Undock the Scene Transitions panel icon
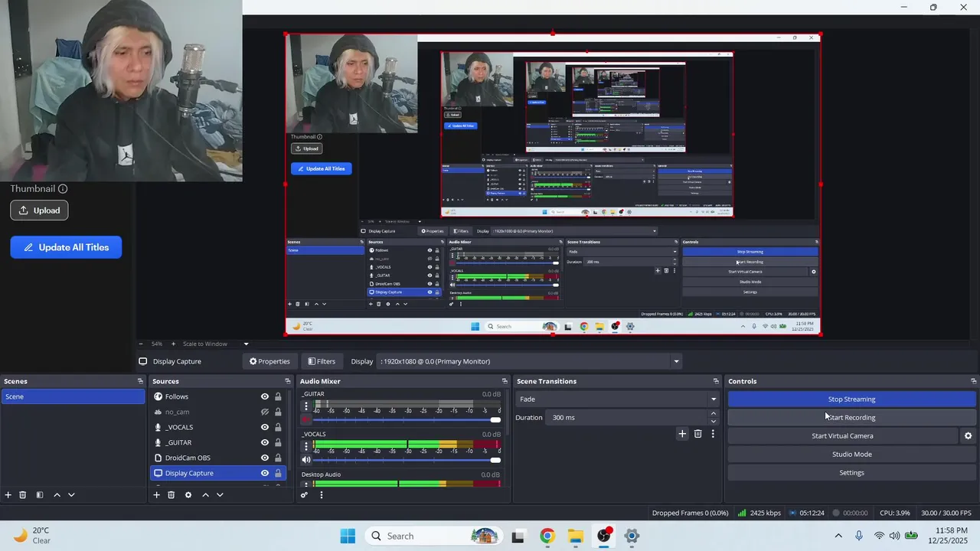 (717, 381)
